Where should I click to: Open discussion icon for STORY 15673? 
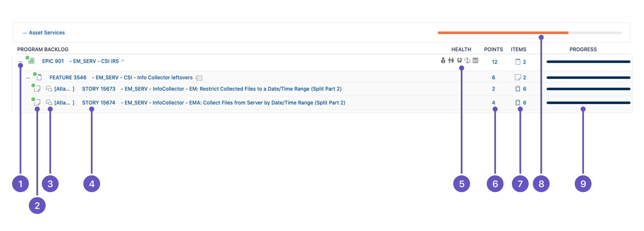[49, 89]
